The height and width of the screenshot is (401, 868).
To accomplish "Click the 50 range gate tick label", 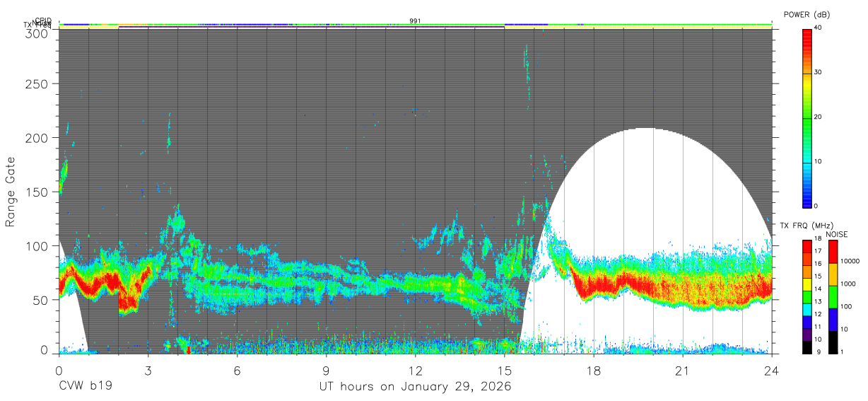I will click(41, 300).
